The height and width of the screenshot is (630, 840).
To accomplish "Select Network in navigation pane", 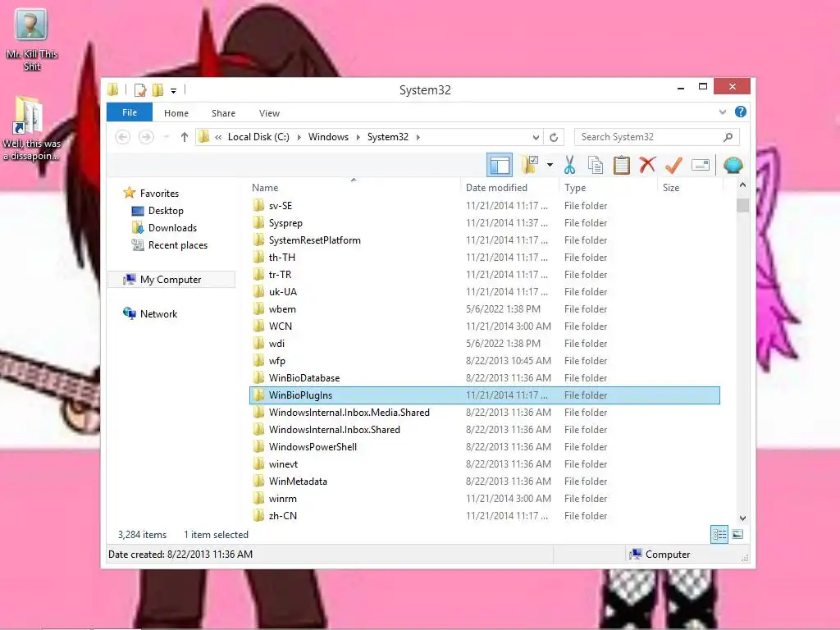I will (x=158, y=314).
